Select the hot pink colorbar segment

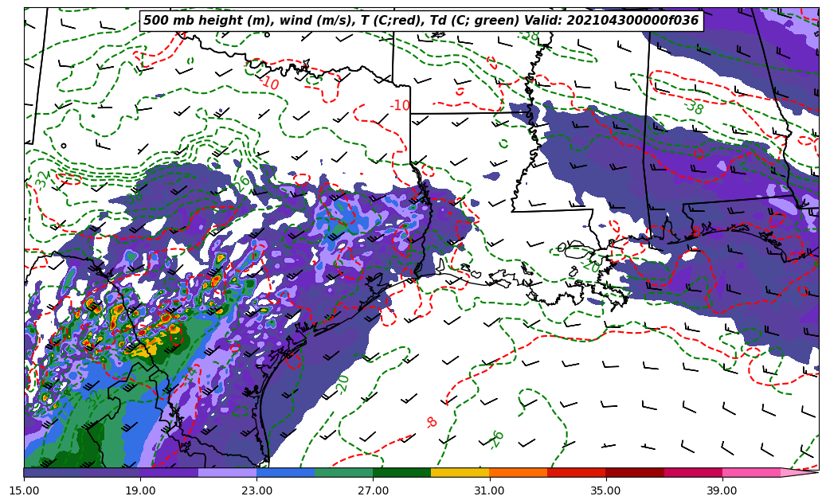(751, 472)
